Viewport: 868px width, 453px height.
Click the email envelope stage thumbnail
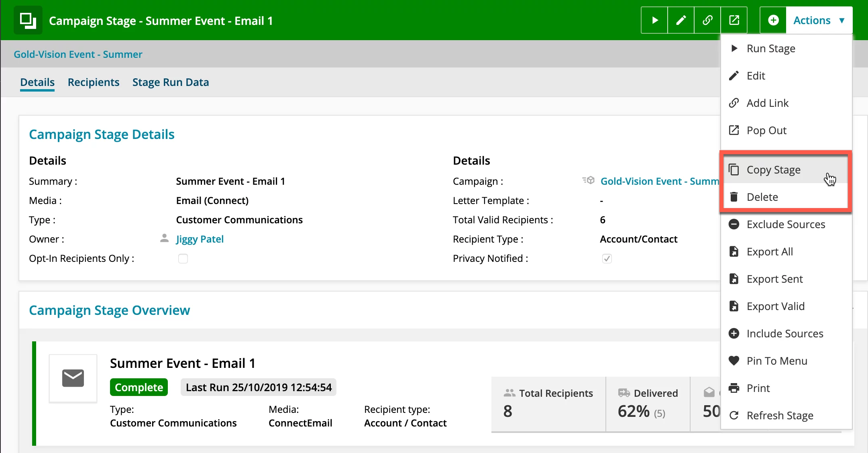point(73,378)
